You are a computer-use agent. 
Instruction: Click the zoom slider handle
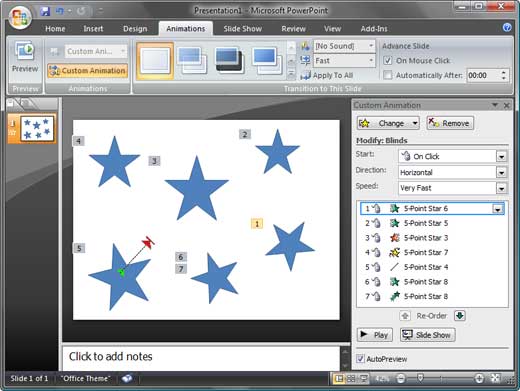click(x=421, y=378)
